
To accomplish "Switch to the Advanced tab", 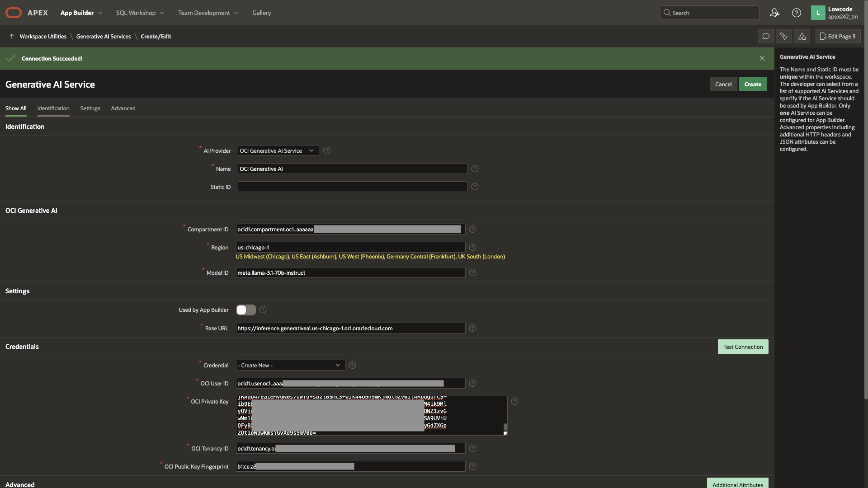I will pyautogui.click(x=123, y=108).
